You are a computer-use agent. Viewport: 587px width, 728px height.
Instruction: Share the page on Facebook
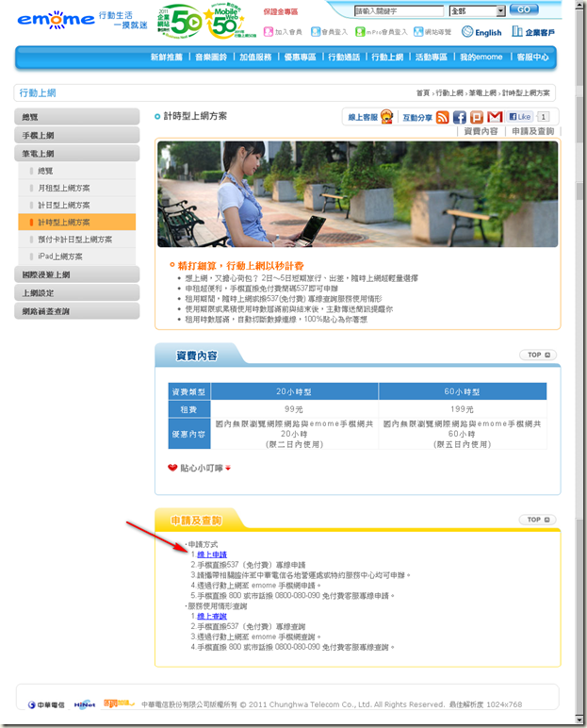460,117
